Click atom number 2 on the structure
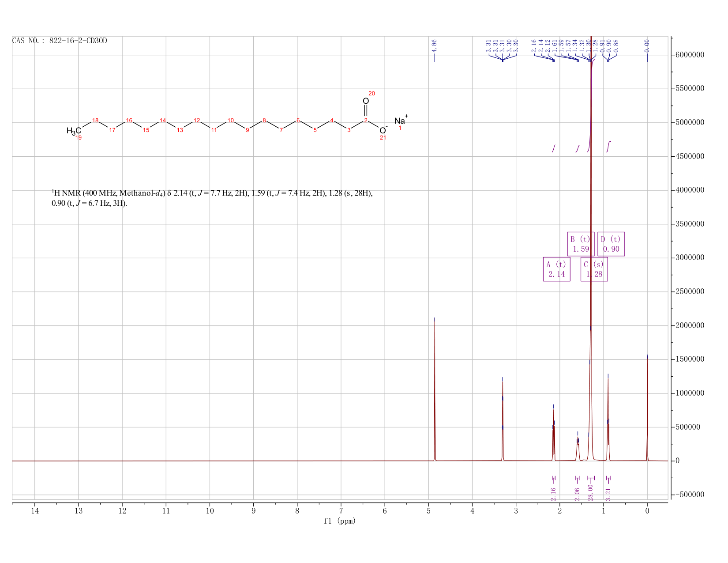The width and height of the screenshot is (728, 563). [365, 121]
